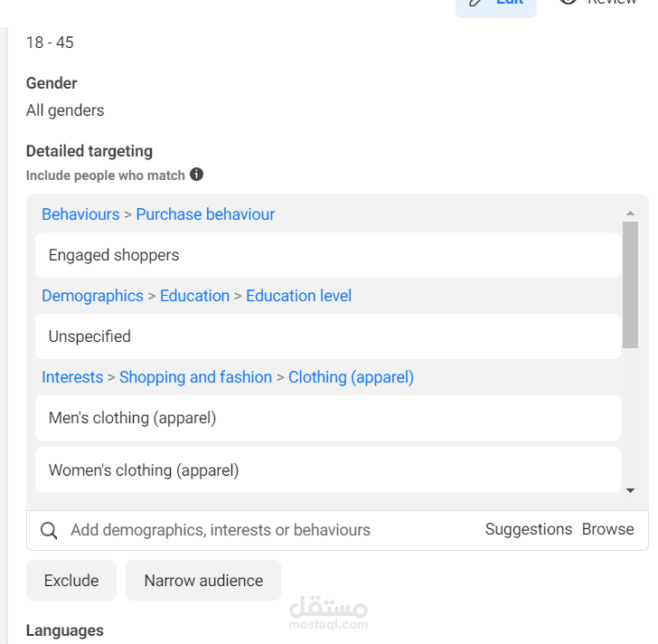Click the search magnifier icon in targeting field
Image resolution: width=658 pixels, height=644 pixels.
(x=49, y=531)
